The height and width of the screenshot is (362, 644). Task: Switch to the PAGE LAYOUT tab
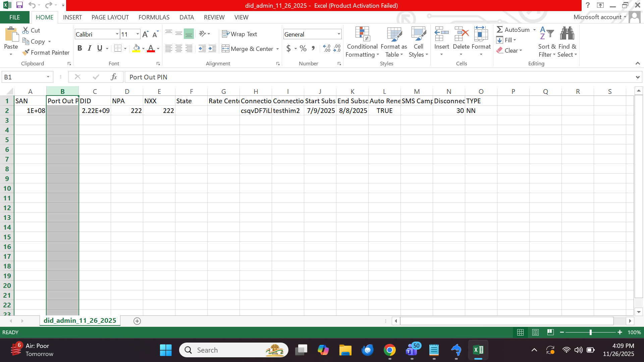click(110, 17)
